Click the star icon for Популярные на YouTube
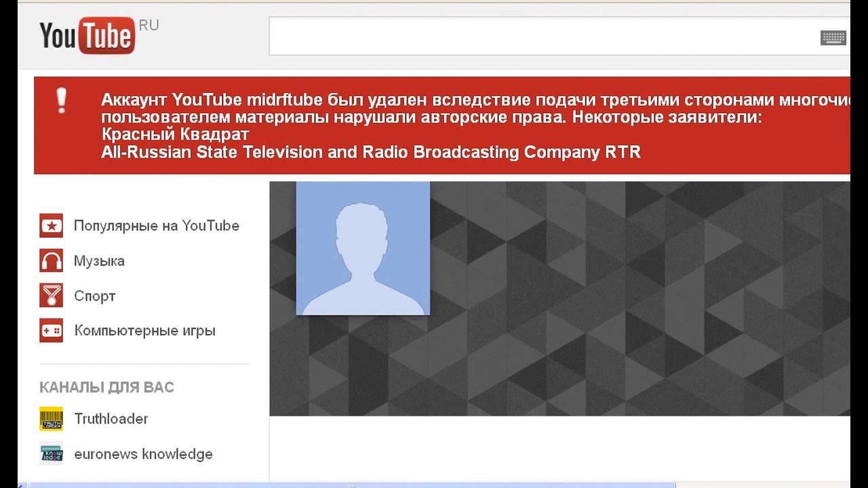The width and height of the screenshot is (868, 488). 51,226
